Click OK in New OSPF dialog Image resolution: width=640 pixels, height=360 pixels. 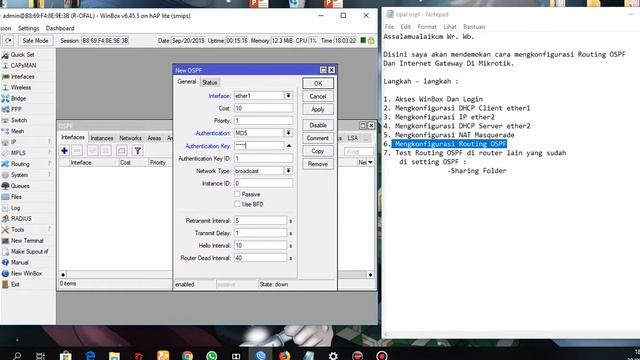[x=318, y=83]
